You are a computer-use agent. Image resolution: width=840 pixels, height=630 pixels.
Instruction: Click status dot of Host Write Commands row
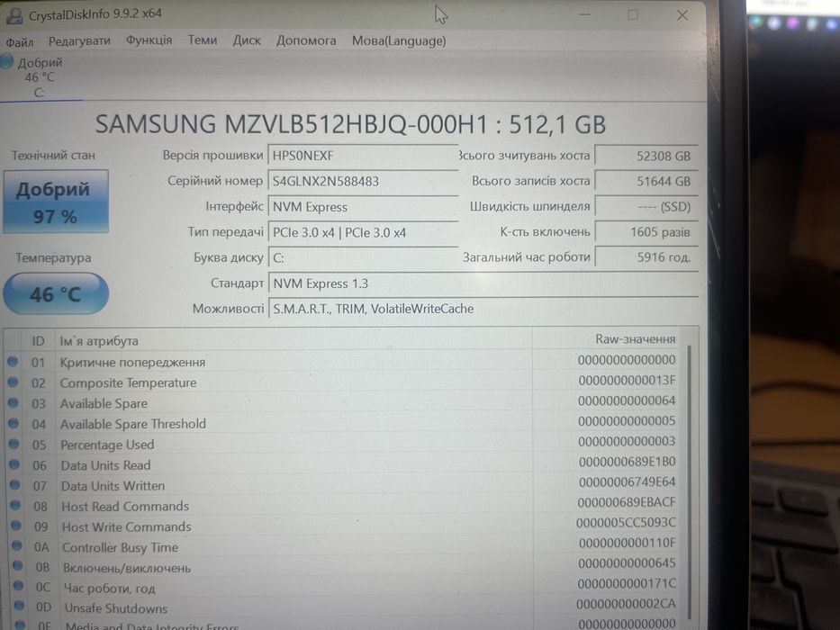pos(16,525)
